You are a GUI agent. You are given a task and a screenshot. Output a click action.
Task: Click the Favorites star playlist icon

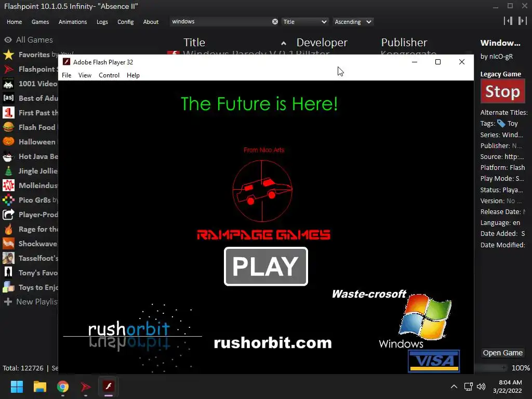click(x=8, y=55)
